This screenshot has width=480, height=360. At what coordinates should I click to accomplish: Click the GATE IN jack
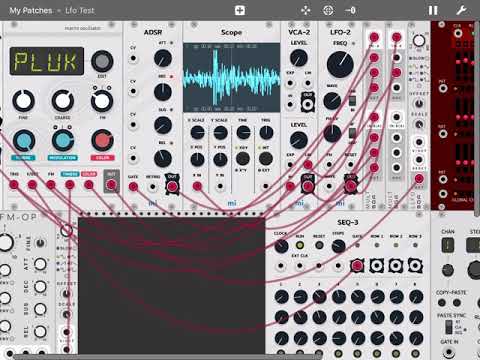click(x=449, y=352)
